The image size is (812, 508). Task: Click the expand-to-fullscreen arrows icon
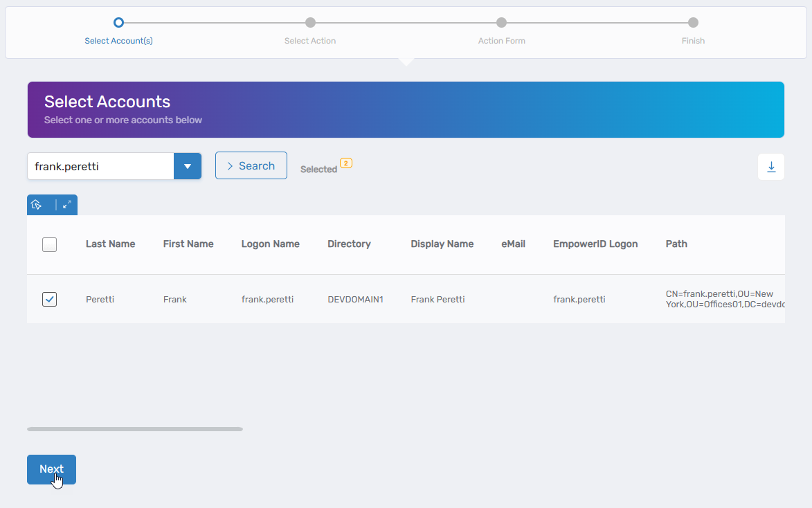(66, 205)
